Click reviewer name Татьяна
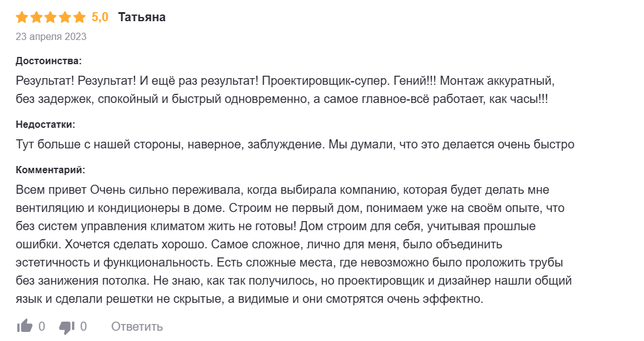The width and height of the screenshot is (644, 341). pyautogui.click(x=142, y=17)
